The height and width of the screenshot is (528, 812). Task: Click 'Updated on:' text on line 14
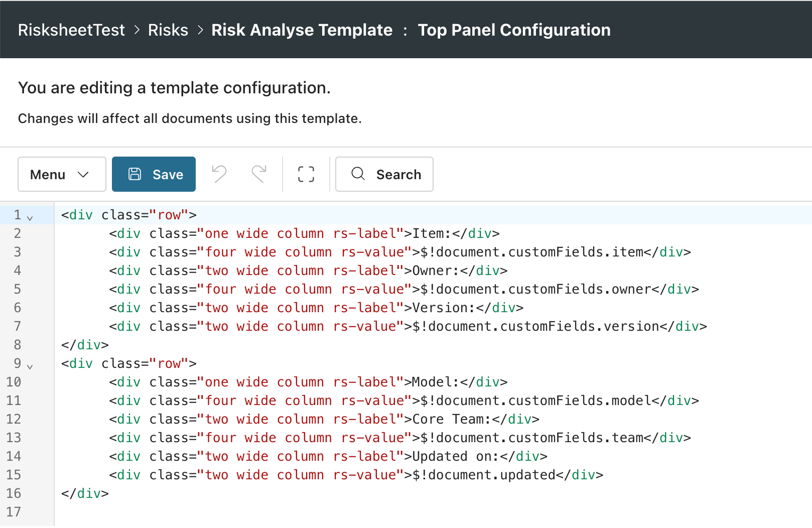(x=456, y=456)
